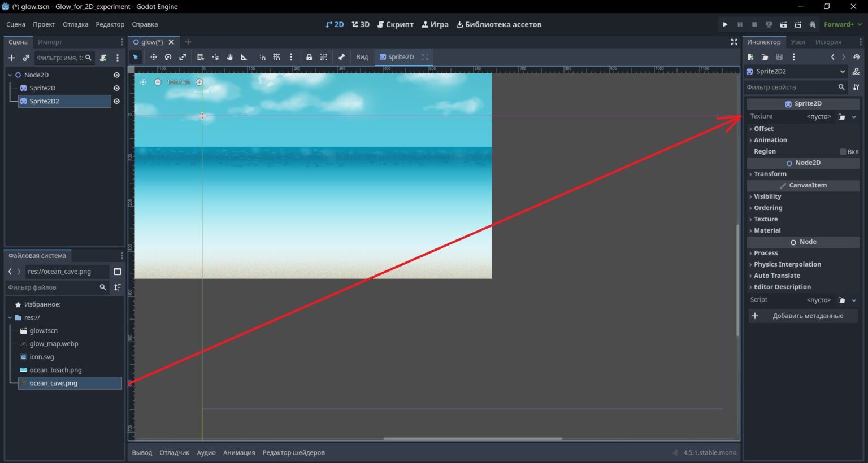Screen dimensions: 868x463
Task: Open the Texture property dropdown arrow
Action: [854, 117]
